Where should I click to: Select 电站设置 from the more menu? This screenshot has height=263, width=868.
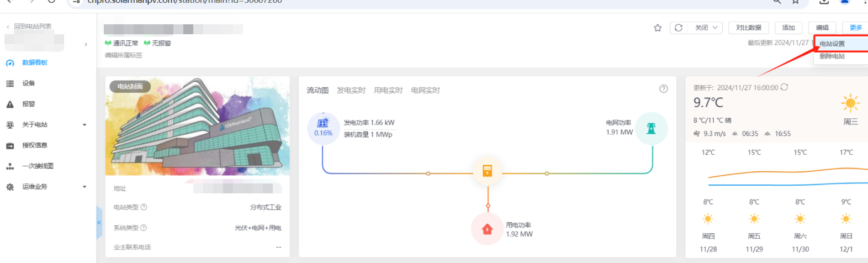pyautogui.click(x=832, y=44)
